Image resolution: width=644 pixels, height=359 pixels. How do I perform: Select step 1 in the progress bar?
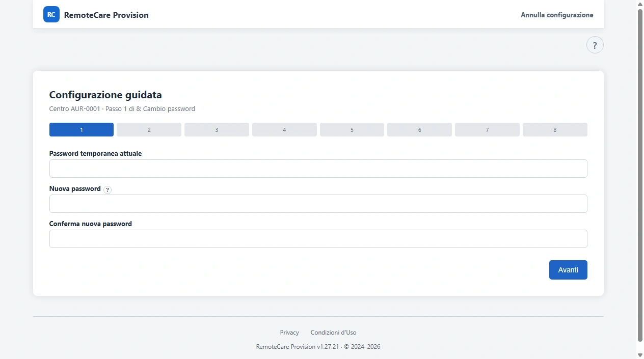point(82,130)
